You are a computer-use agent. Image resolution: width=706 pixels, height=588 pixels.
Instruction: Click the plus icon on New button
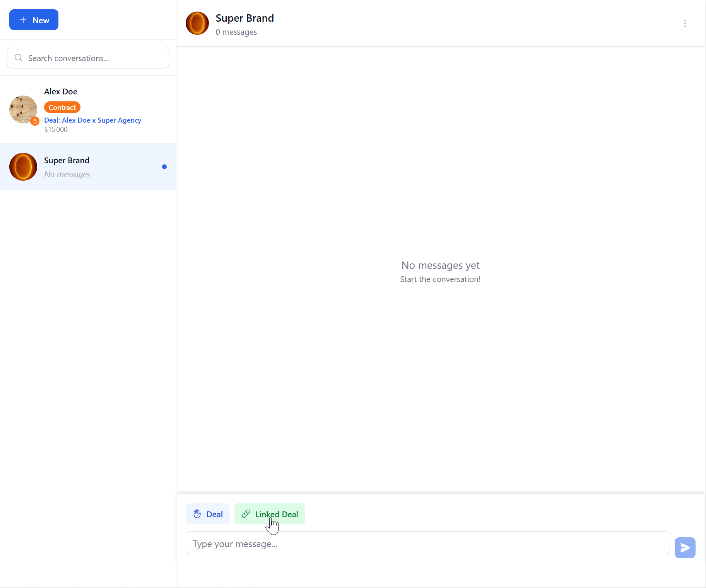[x=23, y=20]
